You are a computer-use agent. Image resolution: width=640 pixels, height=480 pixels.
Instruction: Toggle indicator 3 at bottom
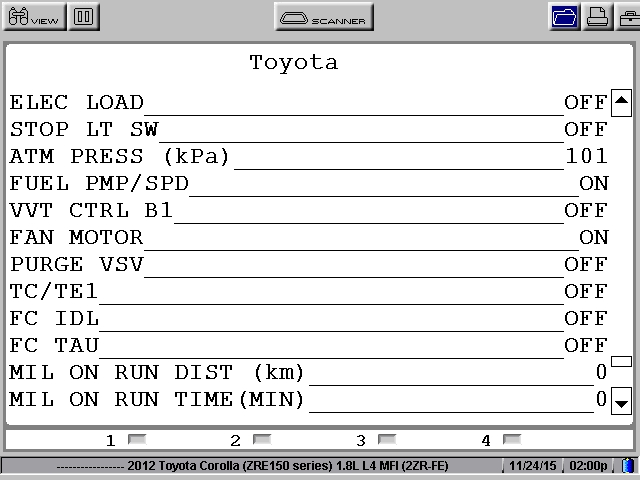click(387, 439)
